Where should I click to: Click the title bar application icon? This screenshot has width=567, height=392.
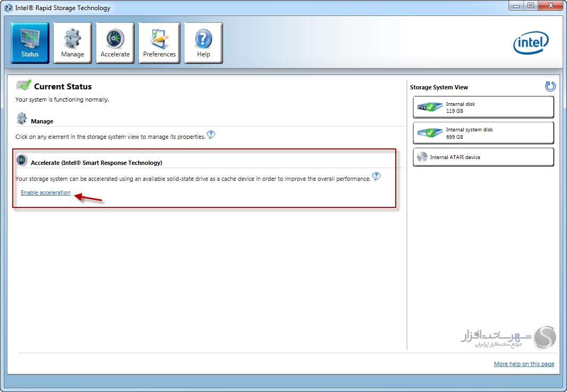point(9,7)
